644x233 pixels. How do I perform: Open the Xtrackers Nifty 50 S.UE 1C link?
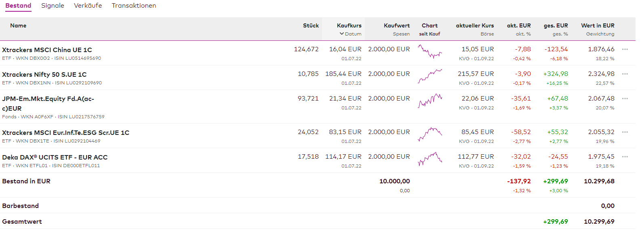(x=44, y=75)
